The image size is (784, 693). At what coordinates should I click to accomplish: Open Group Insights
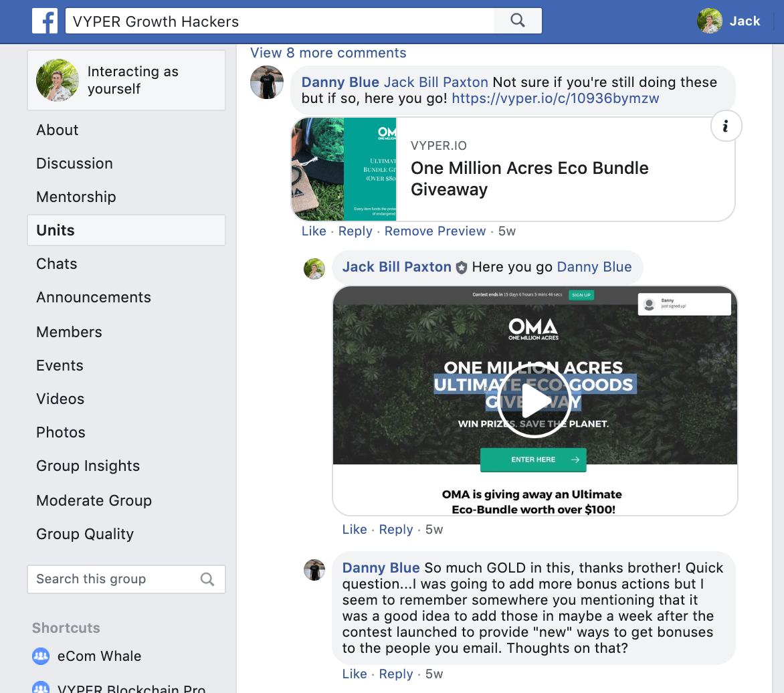pos(88,466)
